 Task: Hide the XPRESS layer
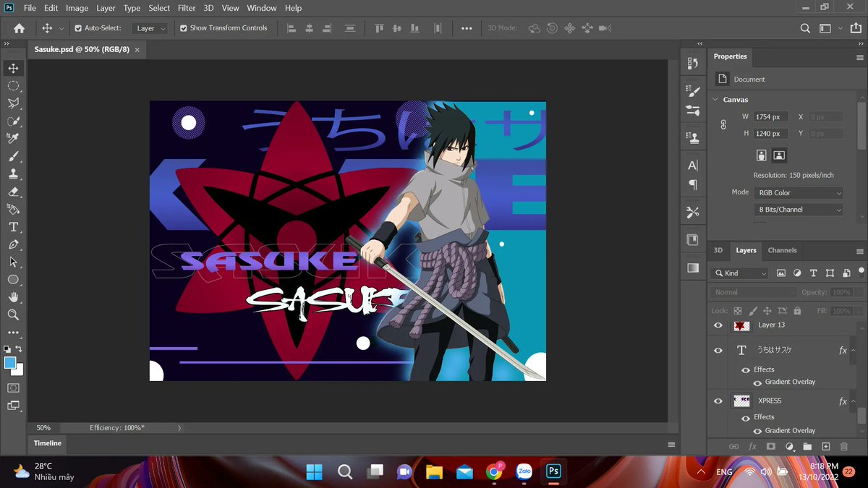tap(718, 401)
